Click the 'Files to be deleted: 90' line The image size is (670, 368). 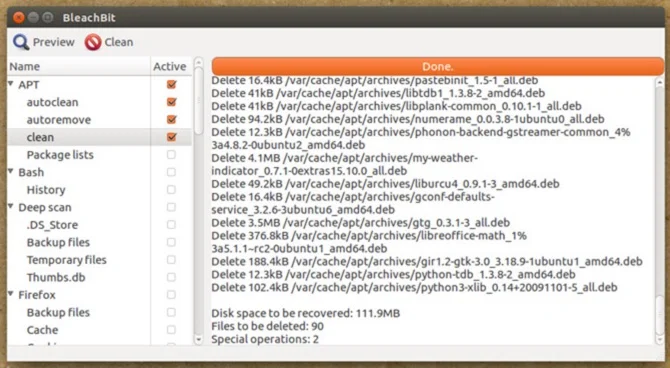click(x=267, y=326)
